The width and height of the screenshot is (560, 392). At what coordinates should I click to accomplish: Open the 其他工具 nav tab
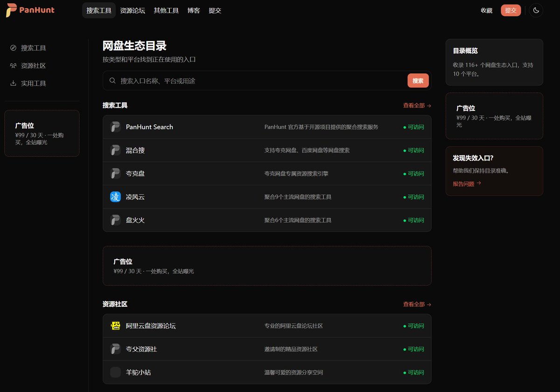pyautogui.click(x=166, y=10)
